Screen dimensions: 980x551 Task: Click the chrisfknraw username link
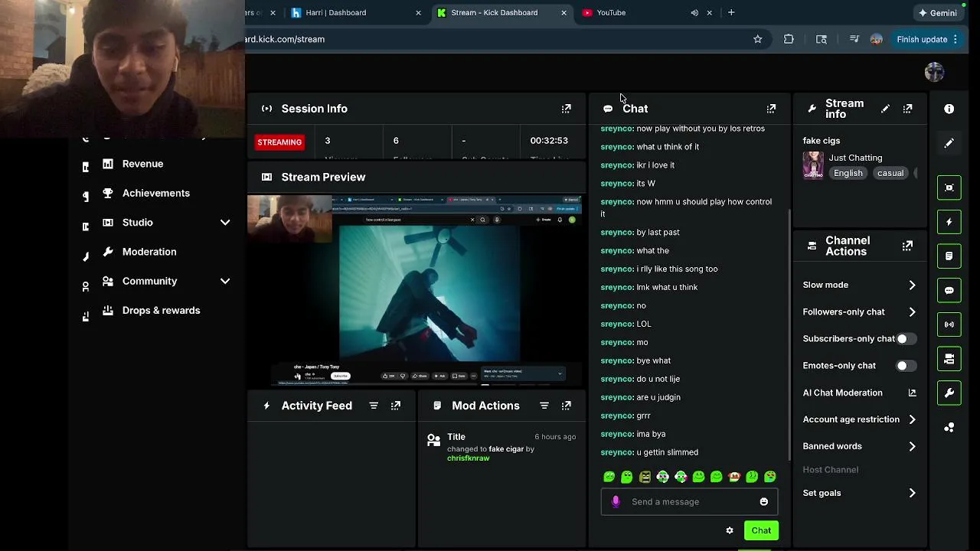pos(469,458)
